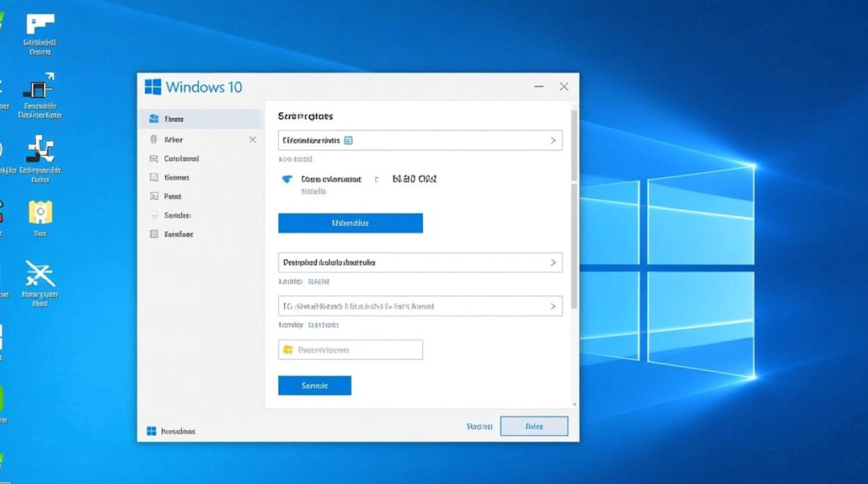Click the outlined button in the dialog footer

click(x=534, y=427)
